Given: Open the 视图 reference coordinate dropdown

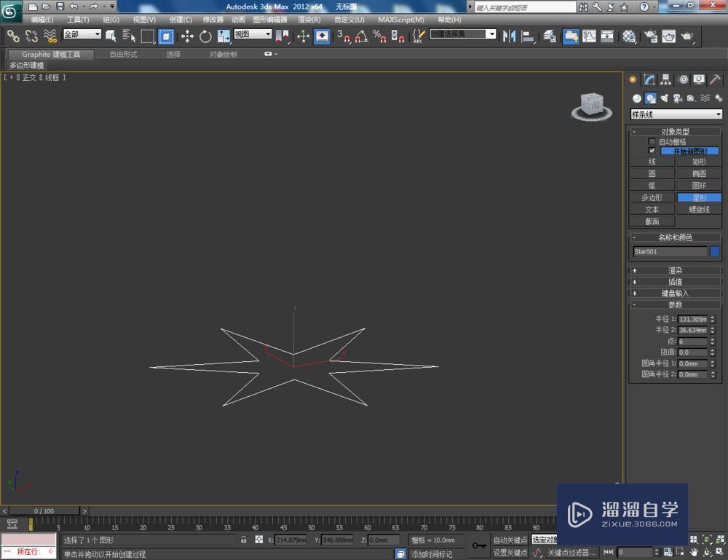Looking at the screenshot, I should click(251, 33).
